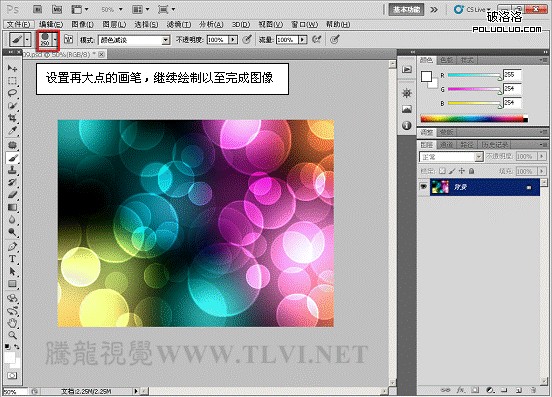Select the Type tool

click(x=12, y=259)
